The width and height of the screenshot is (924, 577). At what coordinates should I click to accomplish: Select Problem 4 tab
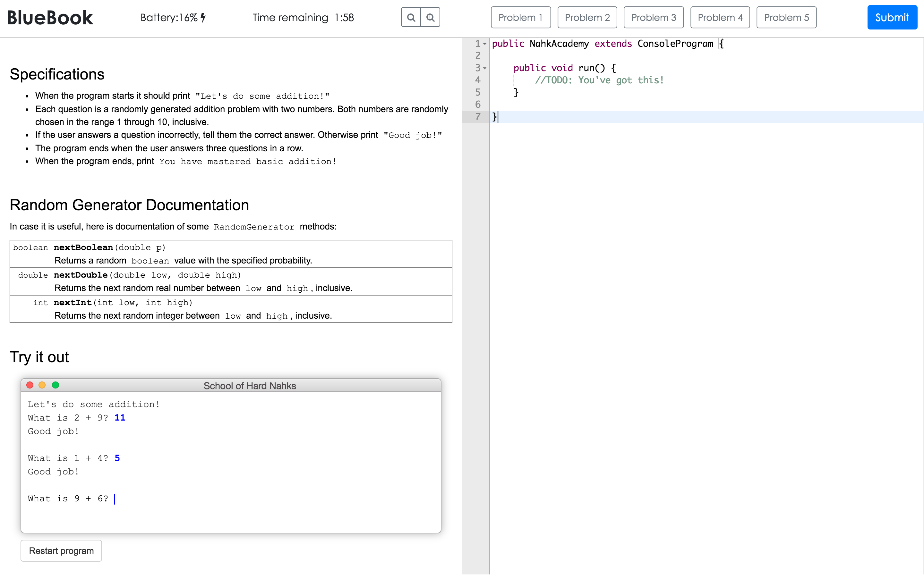720,18
